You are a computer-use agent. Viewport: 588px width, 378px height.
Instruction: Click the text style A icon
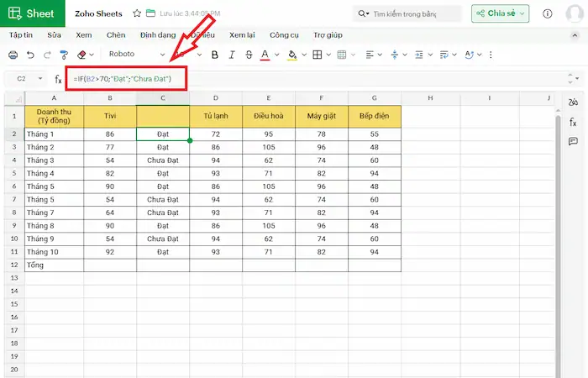click(469, 55)
